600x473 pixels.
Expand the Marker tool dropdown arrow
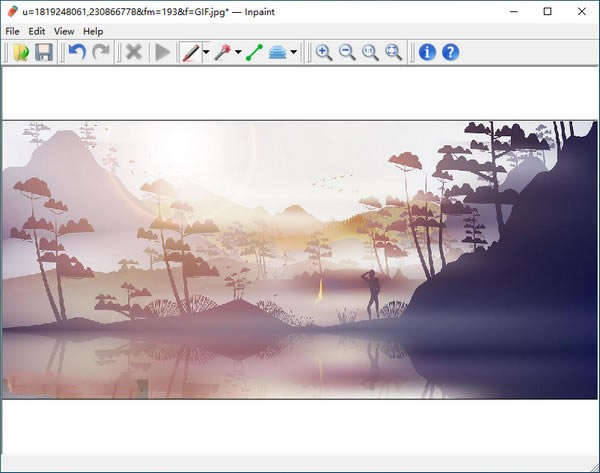(205, 53)
